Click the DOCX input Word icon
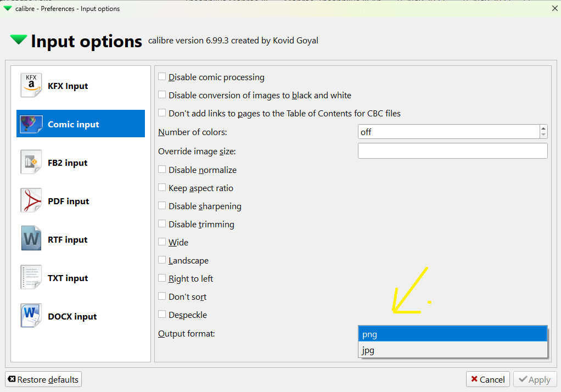 (31, 316)
